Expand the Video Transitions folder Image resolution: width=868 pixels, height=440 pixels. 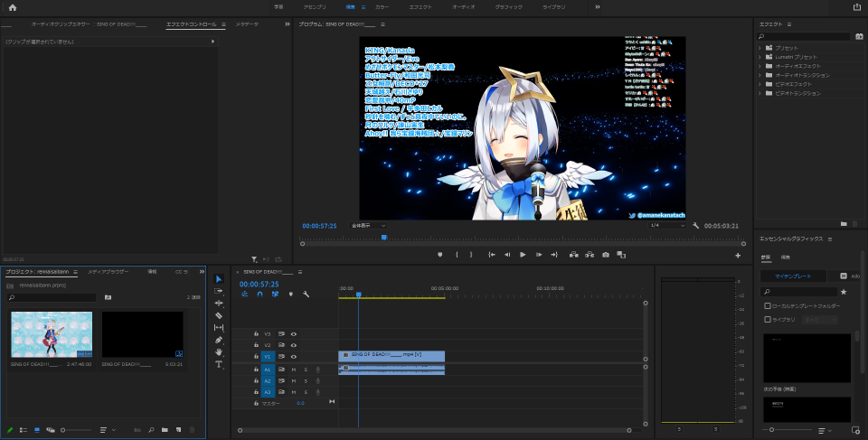(x=759, y=93)
